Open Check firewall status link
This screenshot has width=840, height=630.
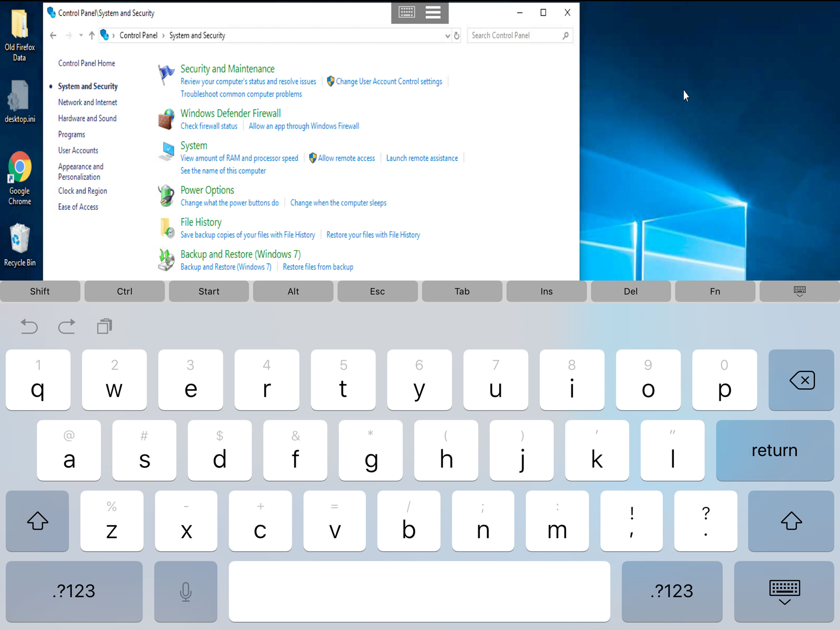coord(209,126)
